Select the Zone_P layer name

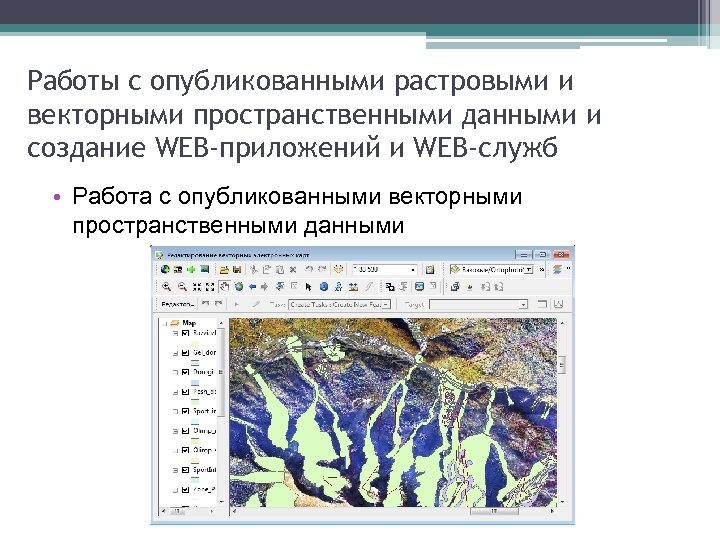204,490
